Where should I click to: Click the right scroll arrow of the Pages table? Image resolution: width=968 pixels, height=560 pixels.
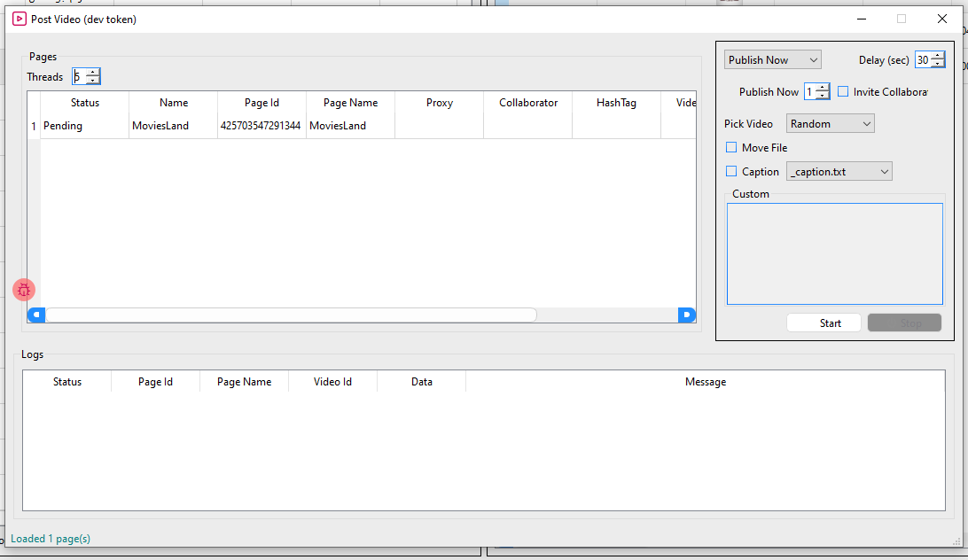click(x=687, y=315)
